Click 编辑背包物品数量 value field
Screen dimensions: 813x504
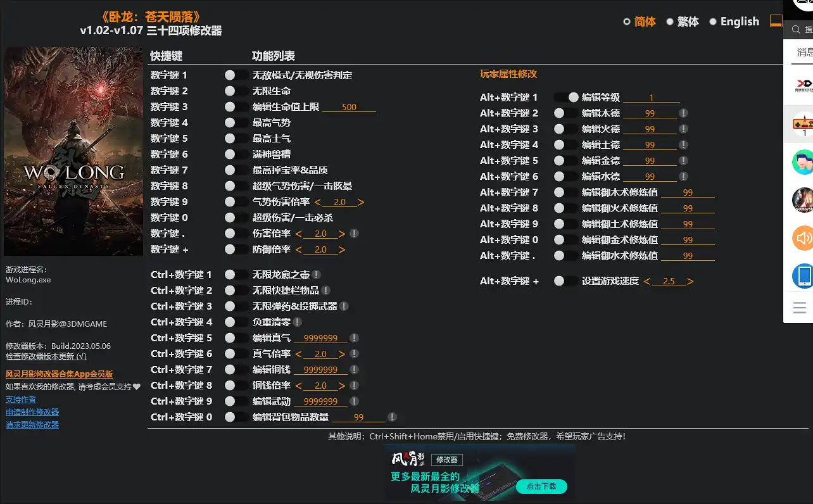358,417
